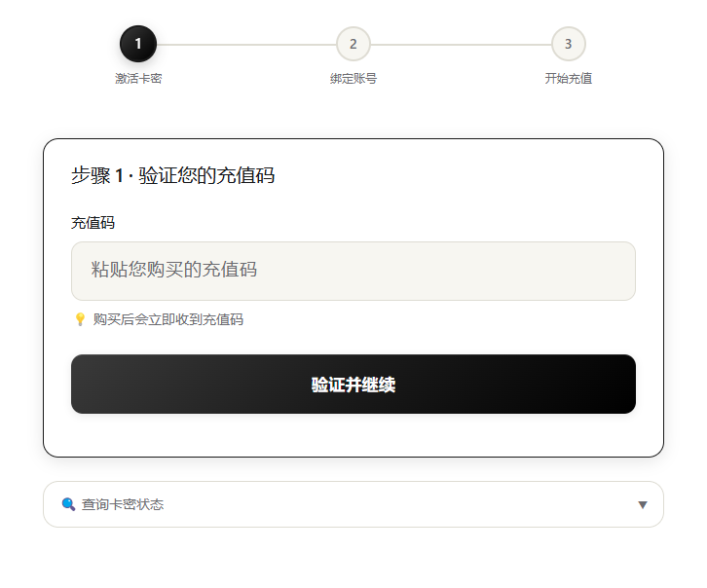Viewport: 707px width, 588px height.
Task: Click the 充值码 field label
Action: (x=93, y=223)
